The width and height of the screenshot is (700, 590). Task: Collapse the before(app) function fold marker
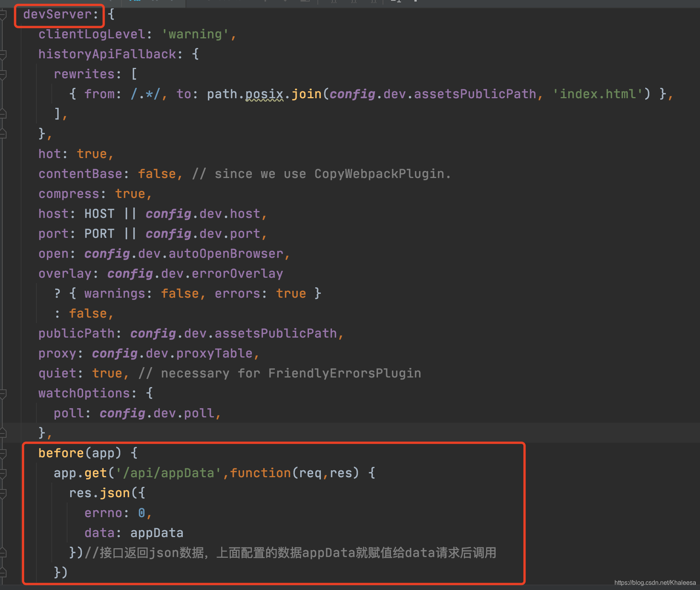point(3,454)
